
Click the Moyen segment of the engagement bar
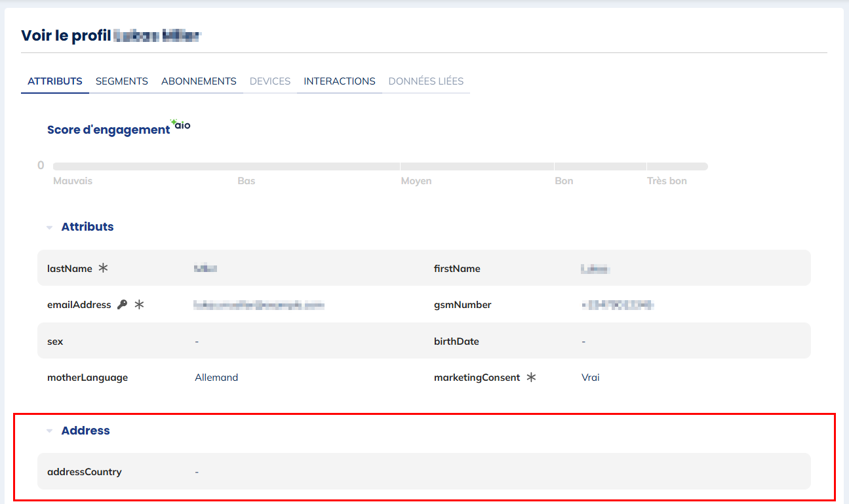(477, 166)
